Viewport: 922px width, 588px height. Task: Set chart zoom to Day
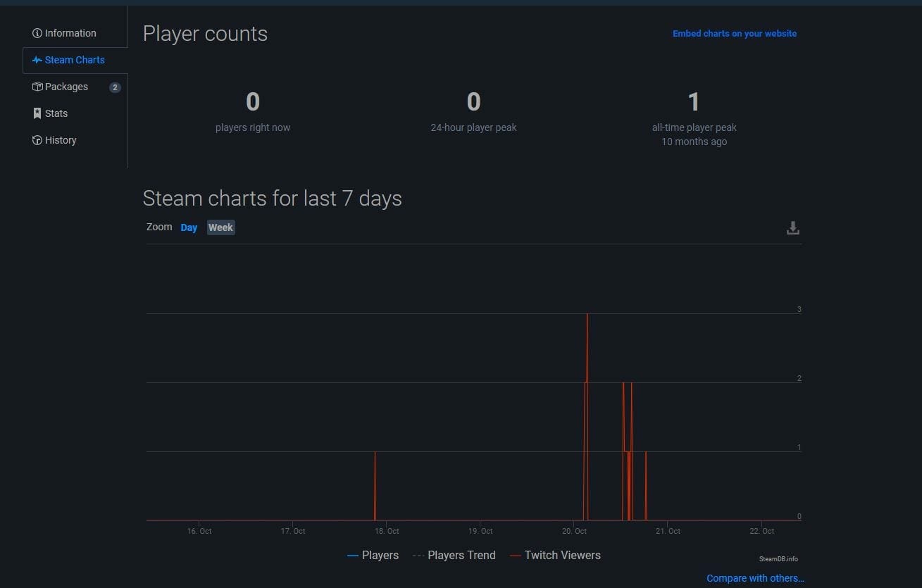pos(189,227)
